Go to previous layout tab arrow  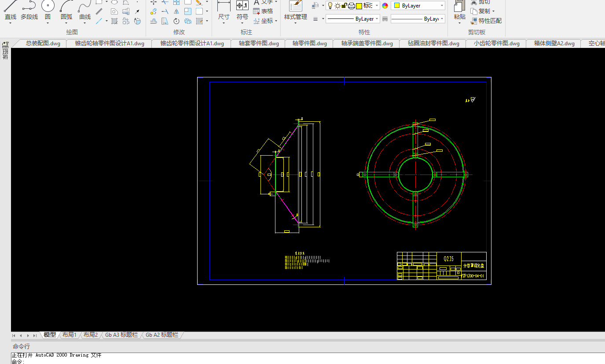(x=21, y=335)
